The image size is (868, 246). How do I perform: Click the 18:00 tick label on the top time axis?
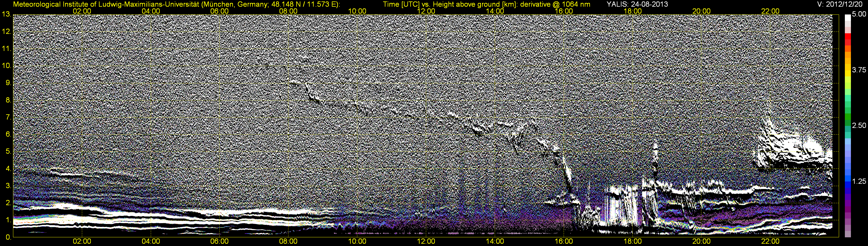632,11
